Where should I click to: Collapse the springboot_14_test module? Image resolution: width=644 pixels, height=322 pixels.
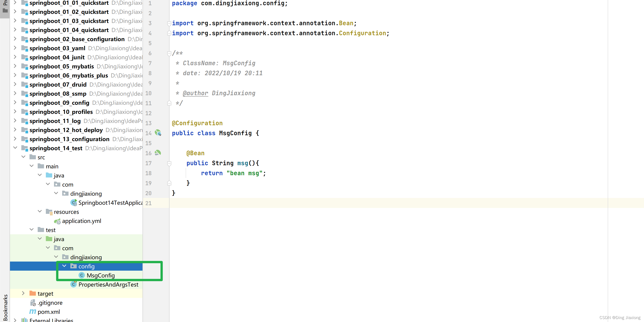point(15,148)
